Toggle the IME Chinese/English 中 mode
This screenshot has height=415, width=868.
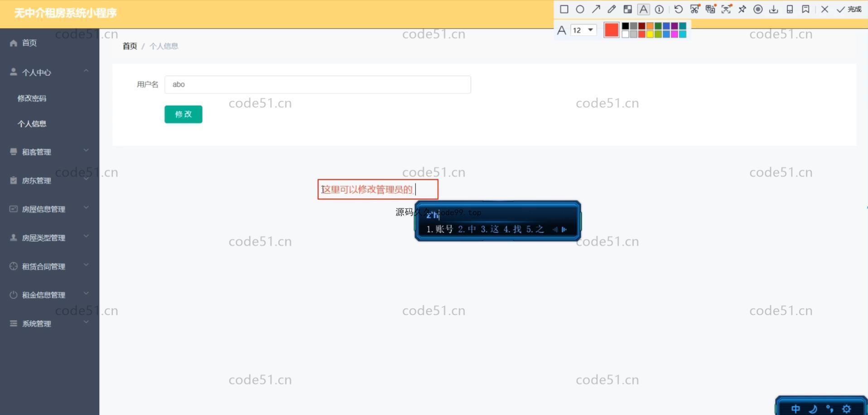[796, 409]
